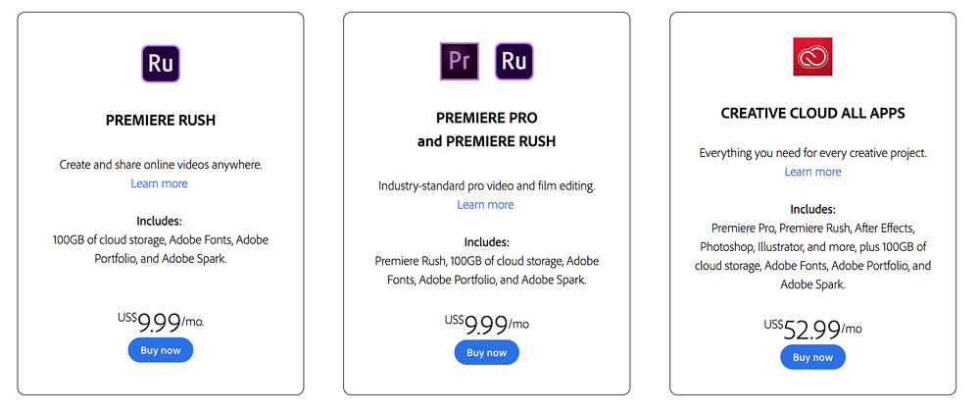This screenshot has height=411, width=980.
Task: Open Learn more under Premiere Rush description
Action: tap(159, 183)
